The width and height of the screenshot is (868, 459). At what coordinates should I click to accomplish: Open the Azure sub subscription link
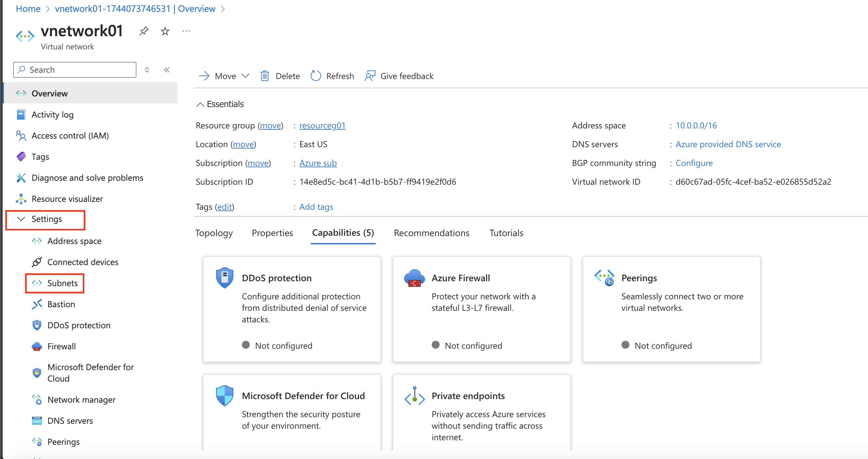(x=318, y=163)
